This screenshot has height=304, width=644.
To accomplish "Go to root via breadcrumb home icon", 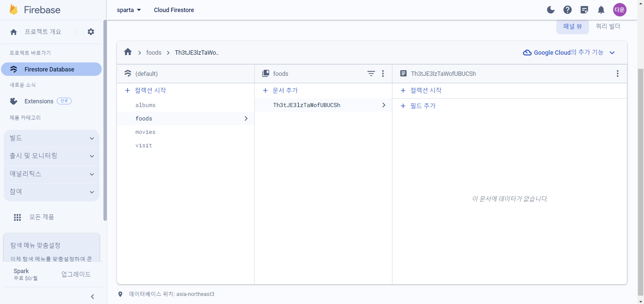I will coord(128,52).
